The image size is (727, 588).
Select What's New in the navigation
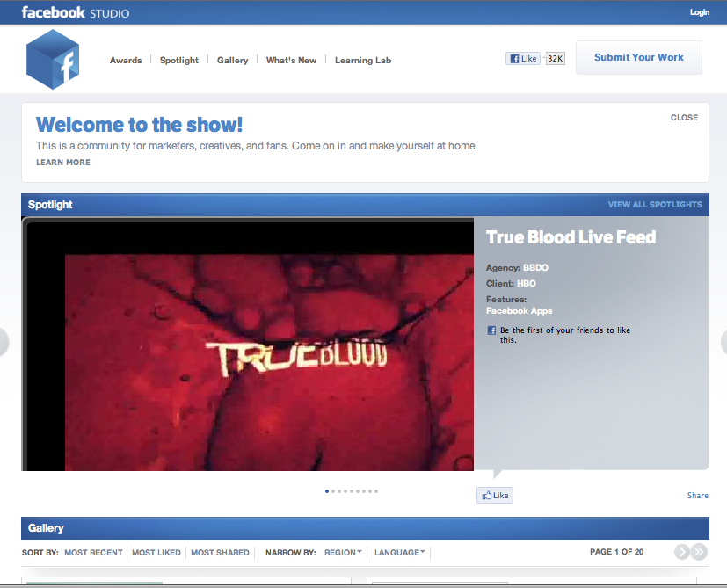291,61
